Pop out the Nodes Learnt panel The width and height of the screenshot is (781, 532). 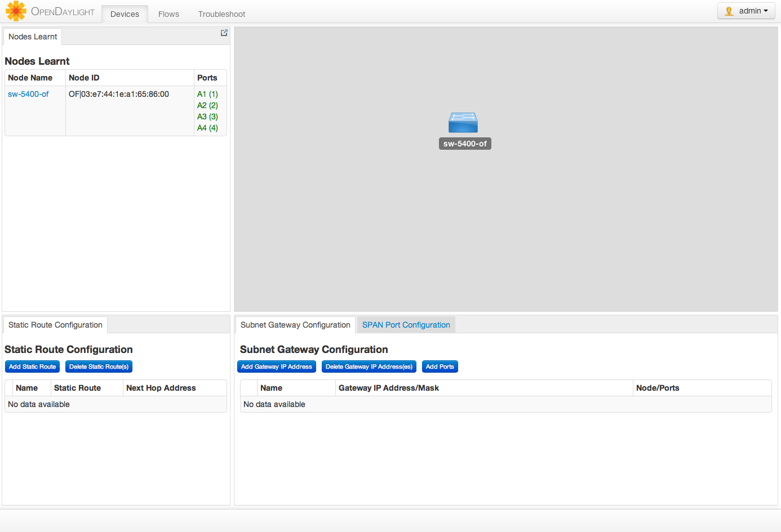pyautogui.click(x=224, y=33)
